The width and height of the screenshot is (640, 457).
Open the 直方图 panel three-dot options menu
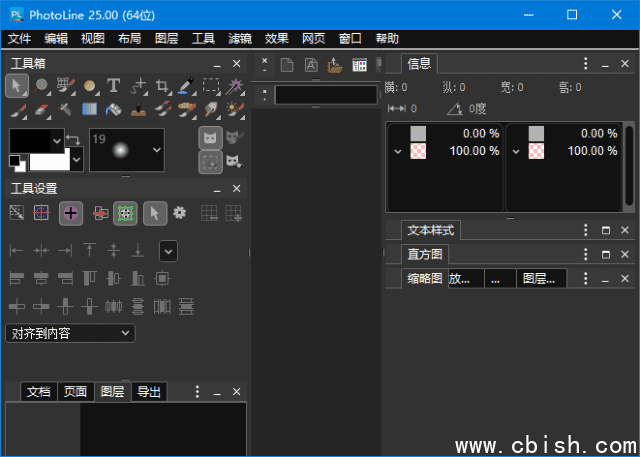click(x=585, y=254)
